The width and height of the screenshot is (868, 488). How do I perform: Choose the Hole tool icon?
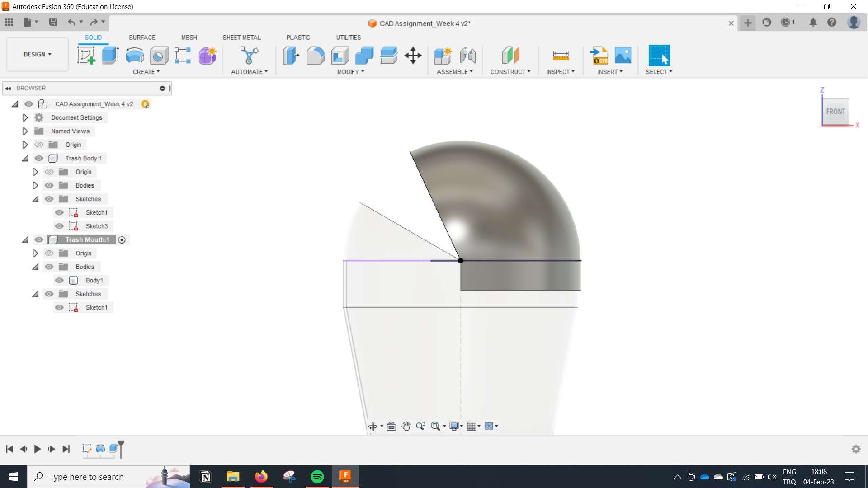click(159, 56)
